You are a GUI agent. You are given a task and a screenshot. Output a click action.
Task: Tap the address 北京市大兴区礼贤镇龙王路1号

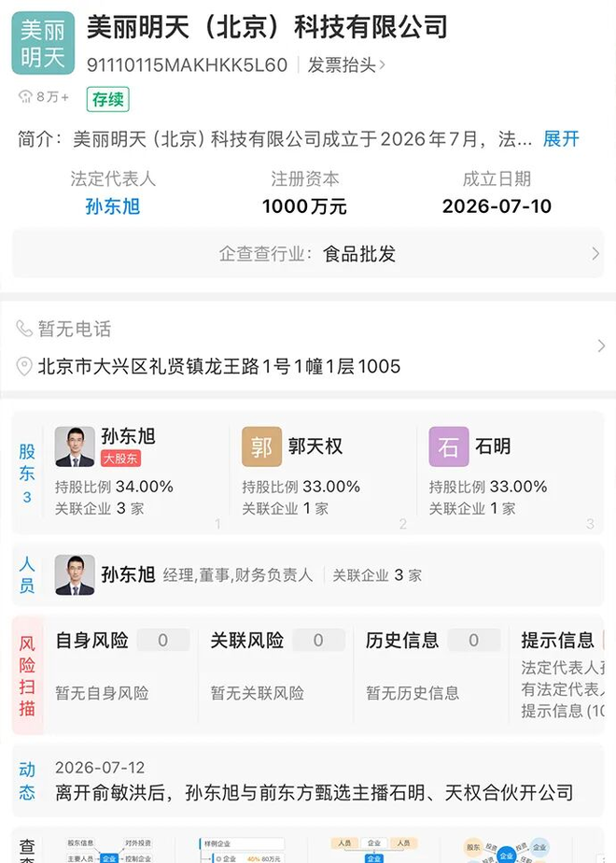point(219,366)
